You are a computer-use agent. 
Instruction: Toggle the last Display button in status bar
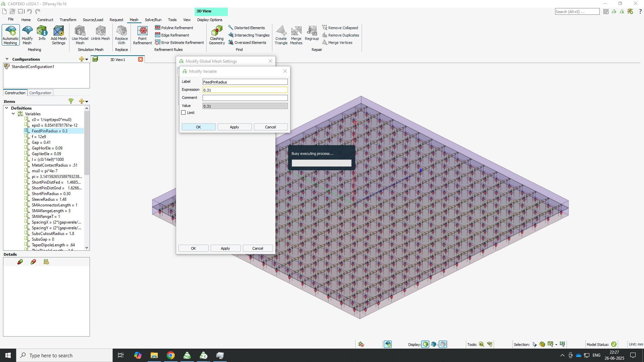coord(443,344)
